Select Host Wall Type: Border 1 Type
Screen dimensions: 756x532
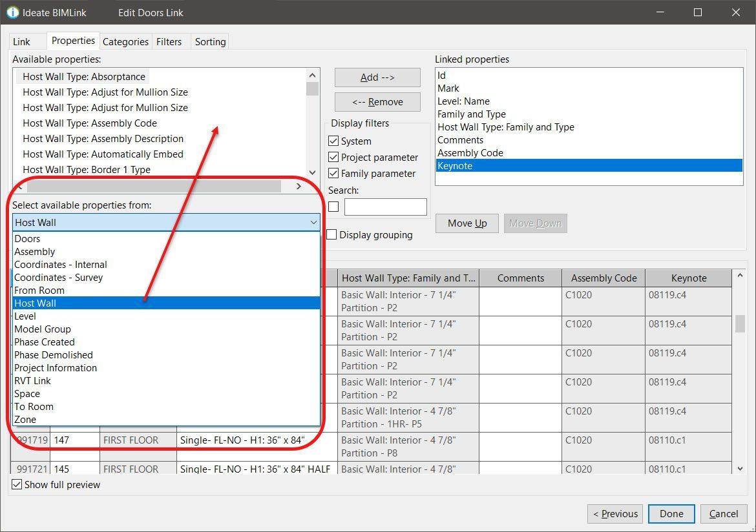(87, 169)
